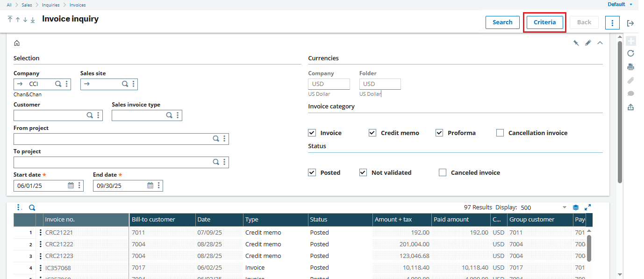Click the Criteria button
This screenshot has width=644, height=279.
point(544,22)
